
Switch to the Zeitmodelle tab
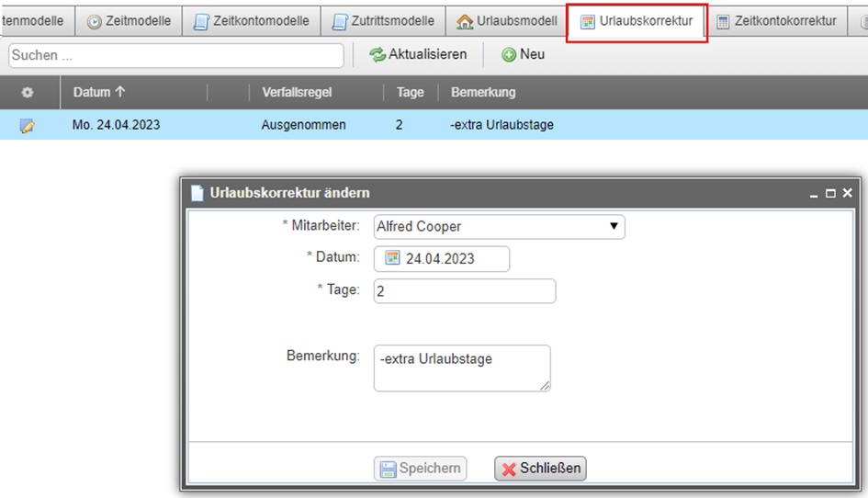pos(129,21)
